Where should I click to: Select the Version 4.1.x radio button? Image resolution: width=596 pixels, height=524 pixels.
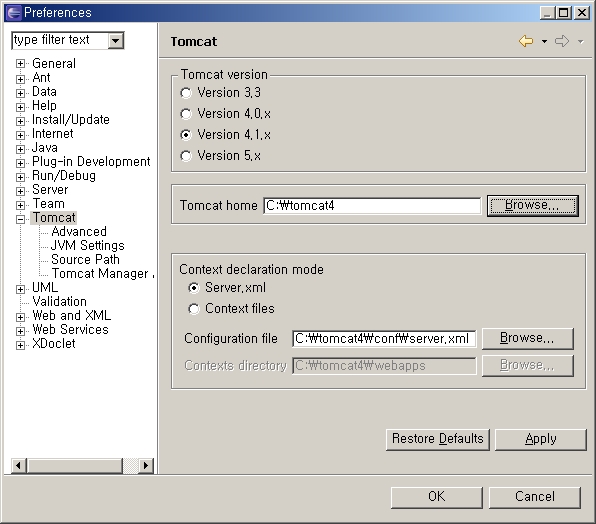[x=186, y=135]
